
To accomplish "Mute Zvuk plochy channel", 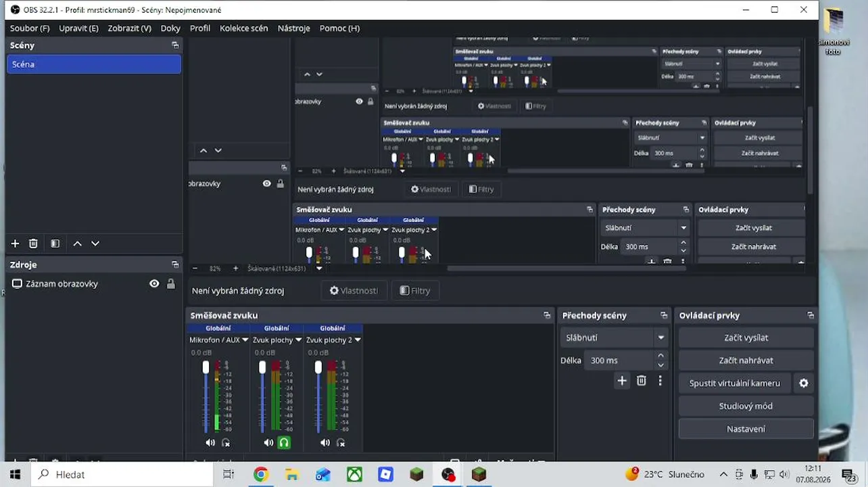I will point(268,442).
